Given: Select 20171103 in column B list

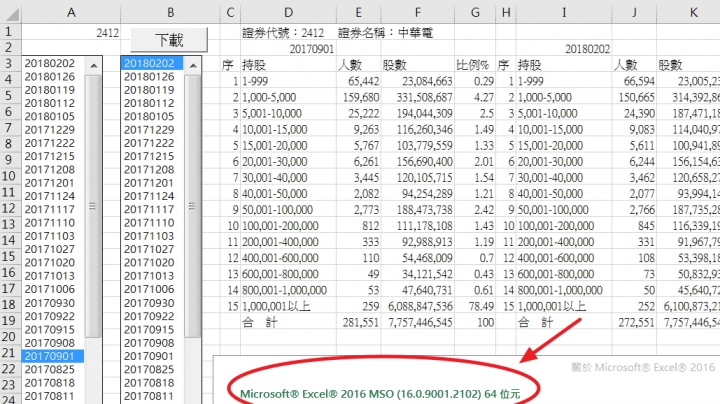Looking at the screenshot, I should tap(149, 236).
